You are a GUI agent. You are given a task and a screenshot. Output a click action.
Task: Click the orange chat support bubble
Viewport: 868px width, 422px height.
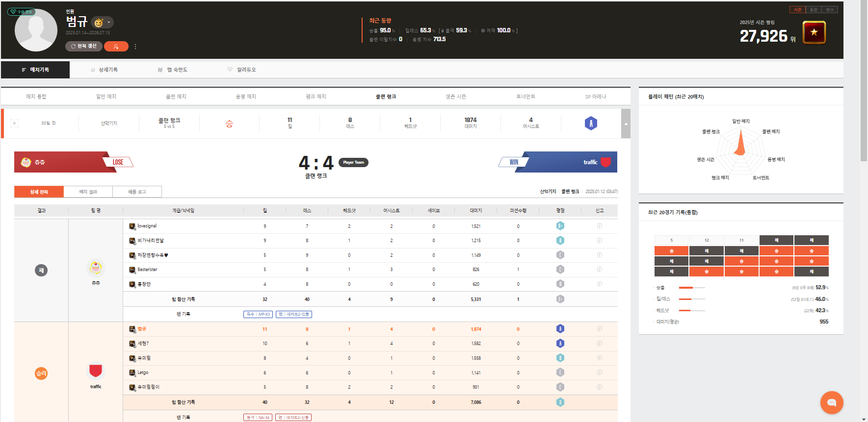coord(831,402)
